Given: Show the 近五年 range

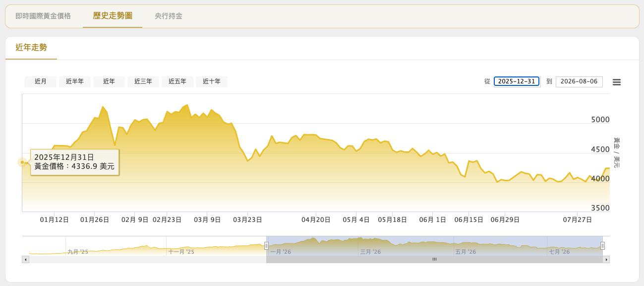Looking at the screenshot, I should (x=177, y=81).
